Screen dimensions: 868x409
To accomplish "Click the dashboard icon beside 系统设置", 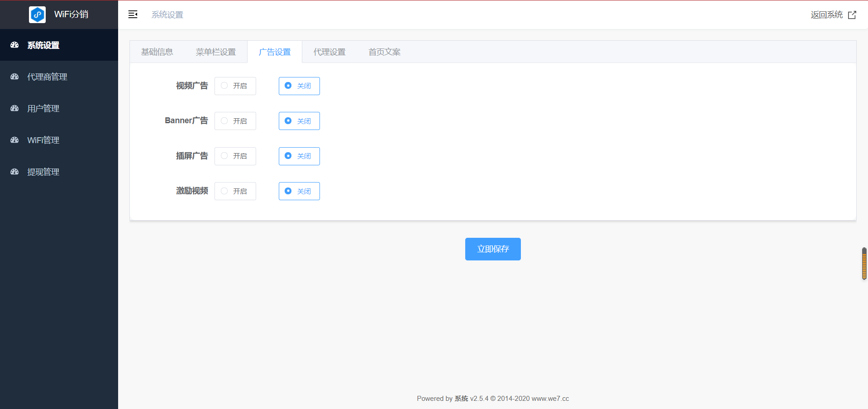I will pyautogui.click(x=14, y=45).
